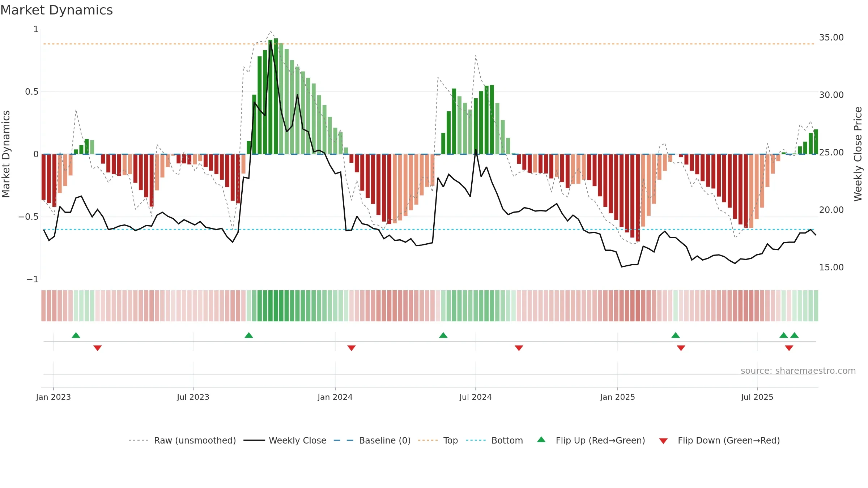This screenshot has width=868, height=488.
Task: Click the 35.00 price axis label
Action: point(831,37)
